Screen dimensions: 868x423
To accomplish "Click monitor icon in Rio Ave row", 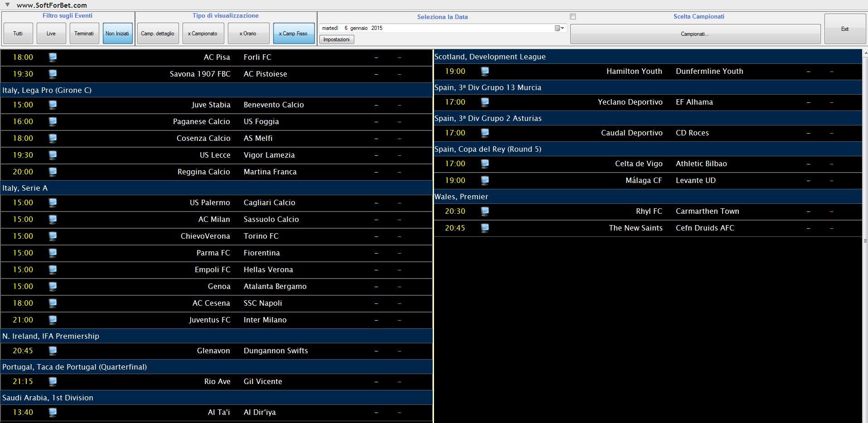I will (53, 381).
